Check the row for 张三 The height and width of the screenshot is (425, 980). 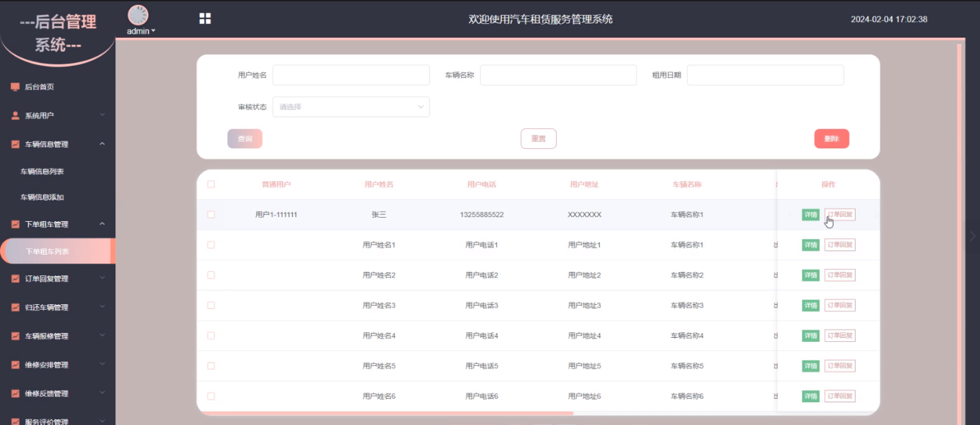coord(211,214)
